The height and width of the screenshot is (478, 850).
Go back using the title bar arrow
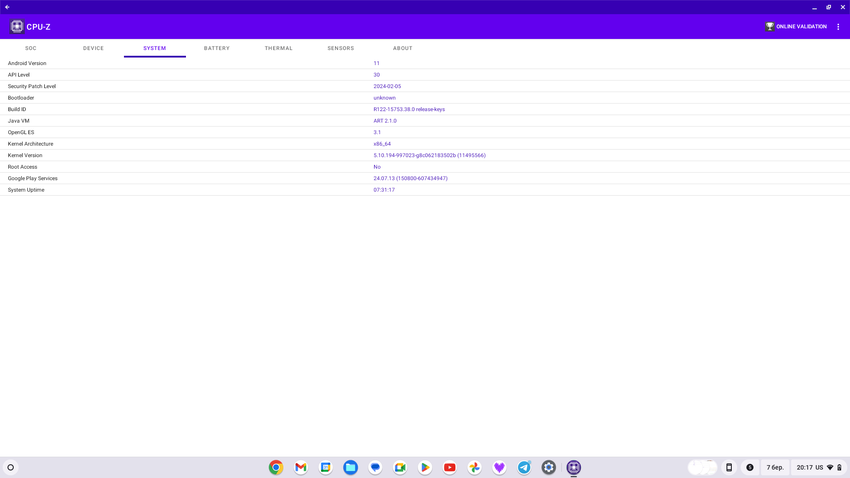[x=7, y=7]
